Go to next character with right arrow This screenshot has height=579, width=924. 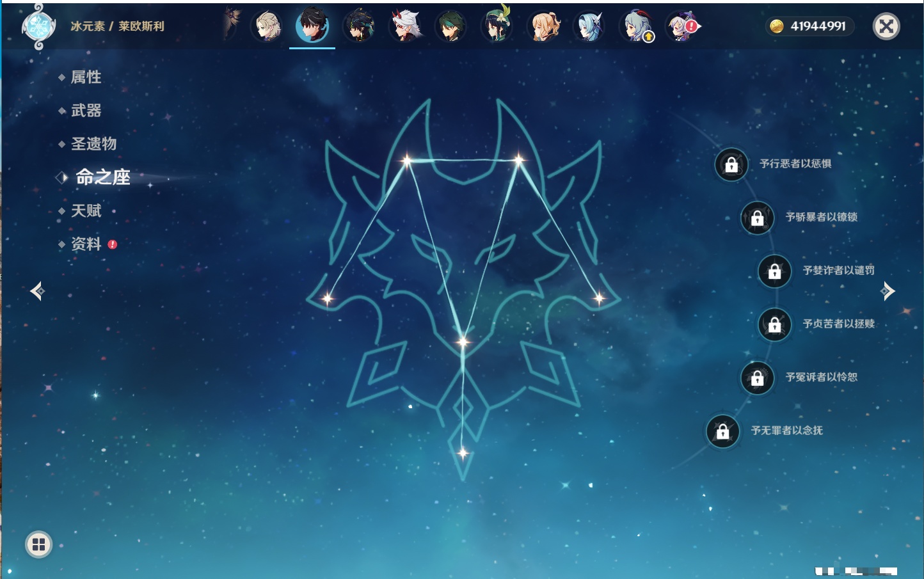pos(888,291)
